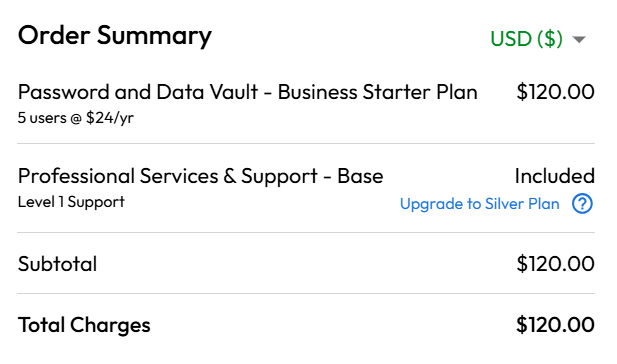Click the word Base in support title
This screenshot has height=364, width=617.
pyautogui.click(x=360, y=176)
